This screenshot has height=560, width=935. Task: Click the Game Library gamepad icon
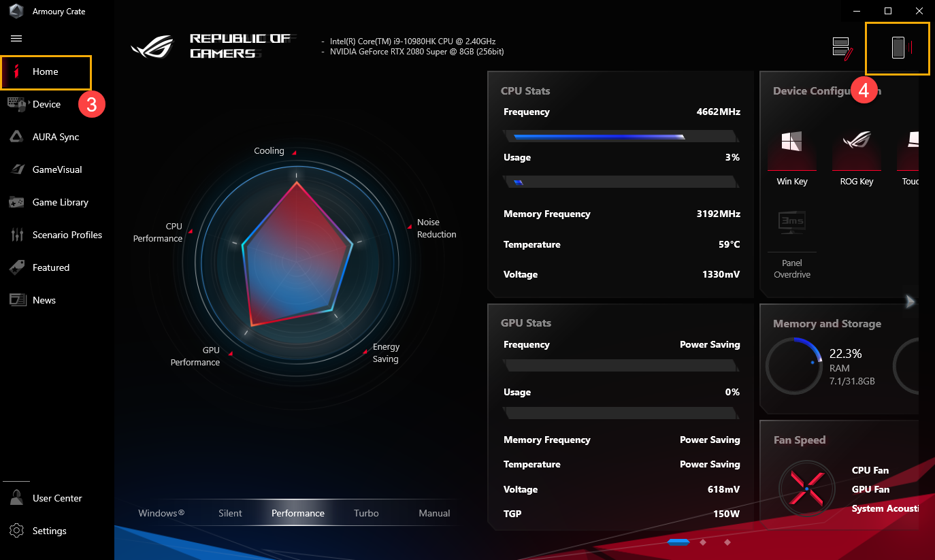[16, 202]
